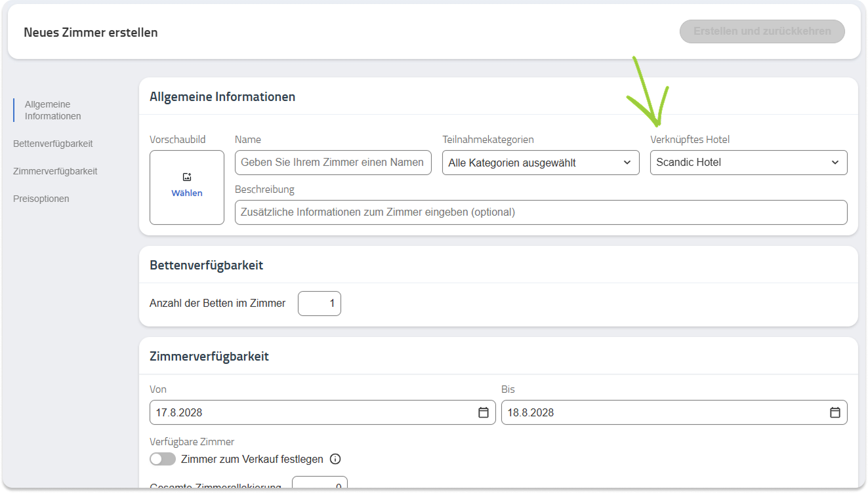The width and height of the screenshot is (868, 493).
Task: Open Verknüpftes Hotel dropdown showing Scandic Hotel
Action: click(x=749, y=163)
